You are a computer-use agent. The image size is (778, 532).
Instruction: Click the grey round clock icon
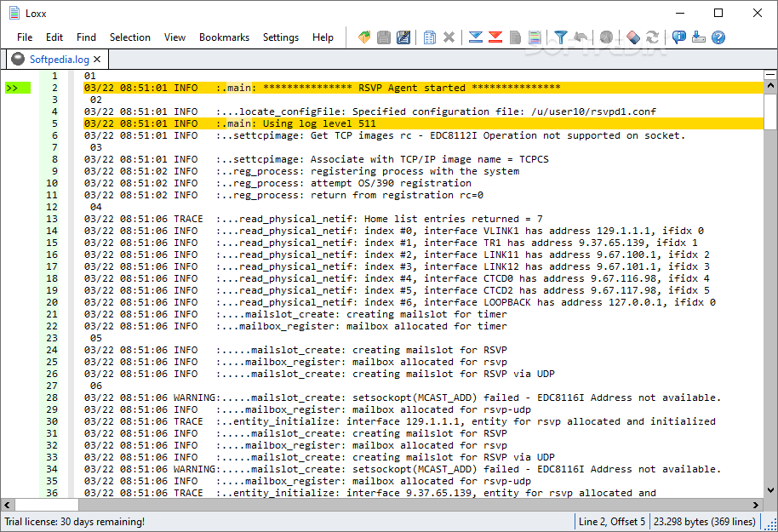click(x=606, y=37)
